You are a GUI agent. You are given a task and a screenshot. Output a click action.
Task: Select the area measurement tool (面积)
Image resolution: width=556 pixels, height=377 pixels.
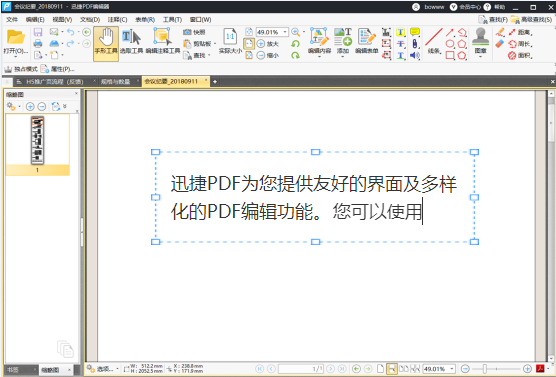pyautogui.click(x=520, y=55)
